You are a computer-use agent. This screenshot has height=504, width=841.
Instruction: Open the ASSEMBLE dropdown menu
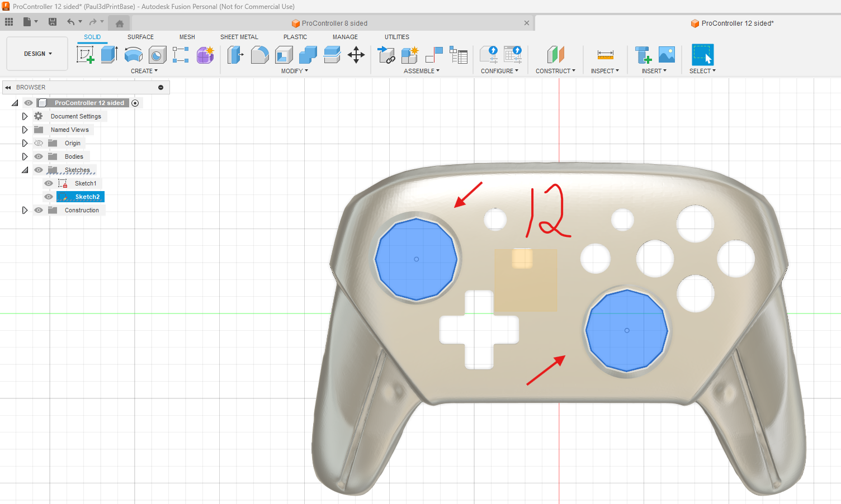[x=422, y=71]
